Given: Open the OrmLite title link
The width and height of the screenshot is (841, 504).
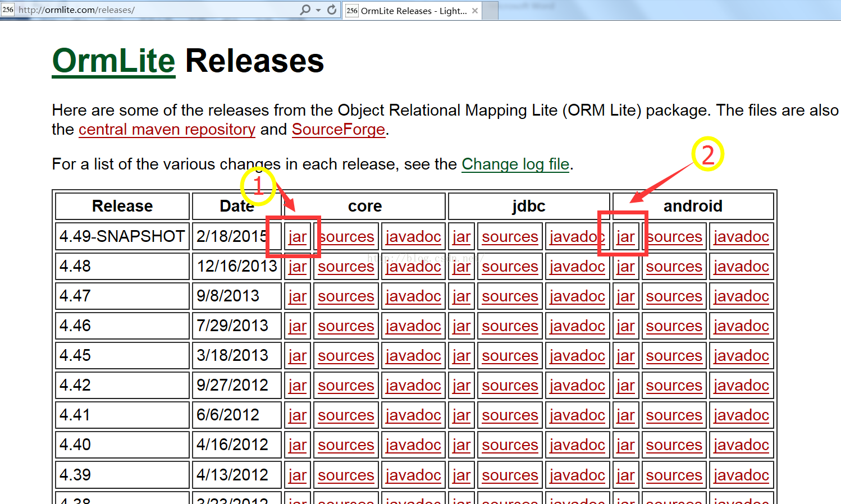Looking at the screenshot, I should [113, 61].
